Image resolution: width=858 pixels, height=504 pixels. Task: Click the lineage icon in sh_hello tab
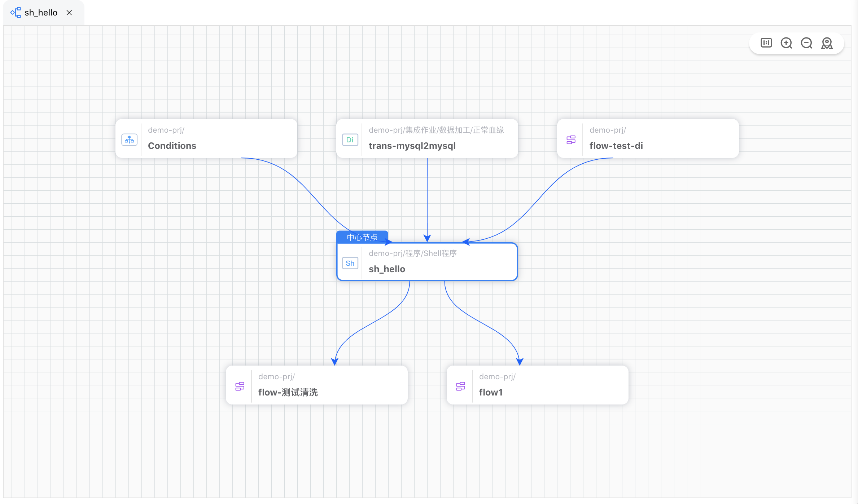[16, 13]
